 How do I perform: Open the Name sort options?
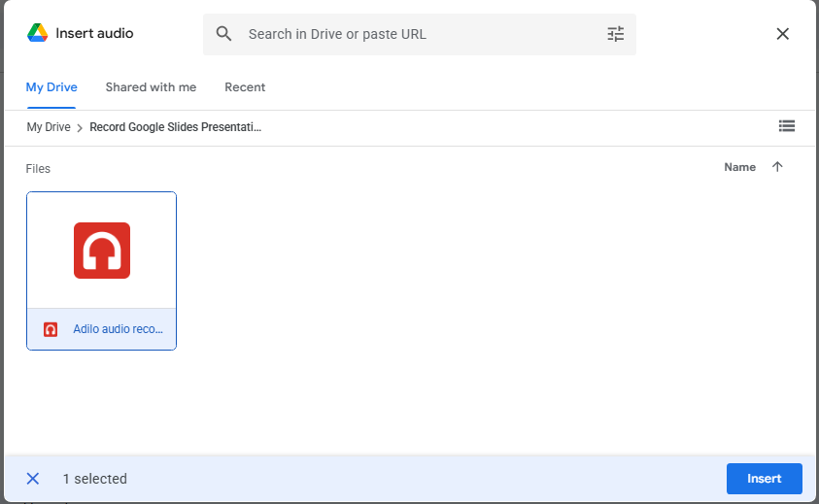pyautogui.click(x=739, y=167)
